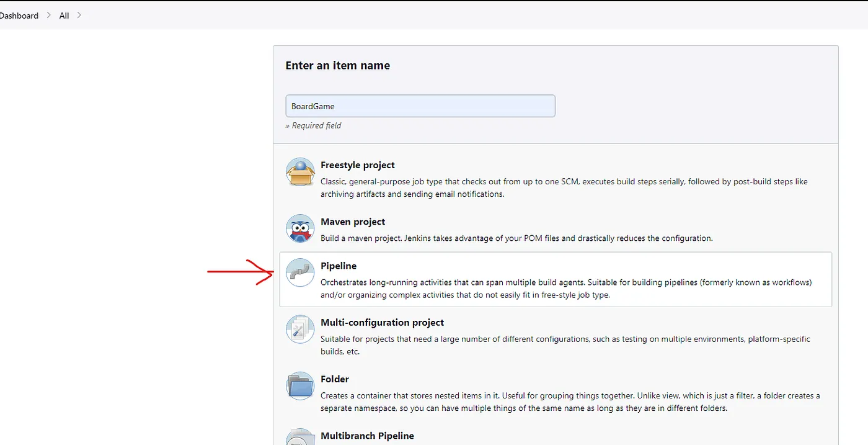This screenshot has width=868, height=445.
Task: Click the Multibranch Pipeline icon
Action: click(x=300, y=437)
